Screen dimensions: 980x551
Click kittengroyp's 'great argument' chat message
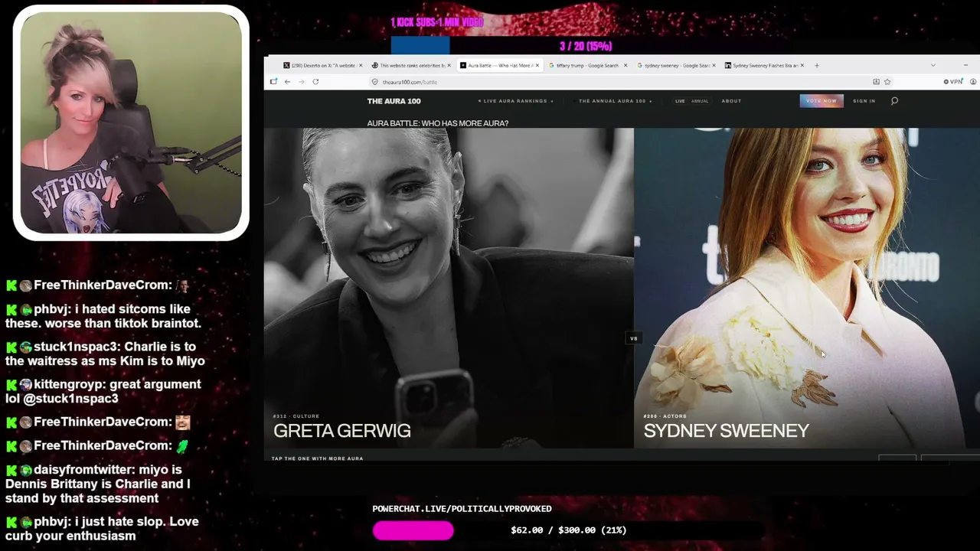tap(103, 391)
